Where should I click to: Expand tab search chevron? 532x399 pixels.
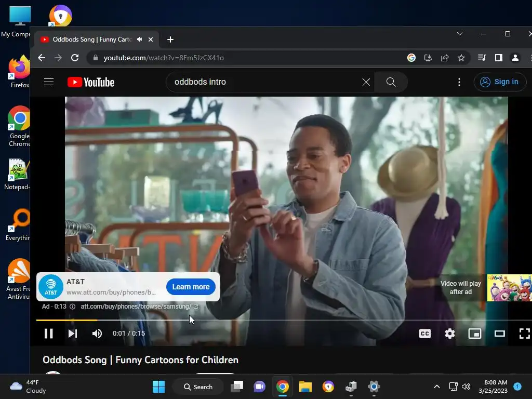tap(460, 34)
